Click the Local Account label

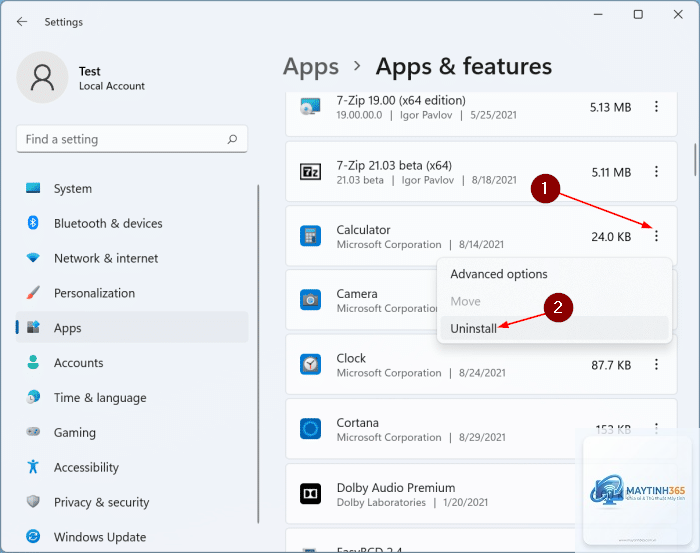[112, 86]
